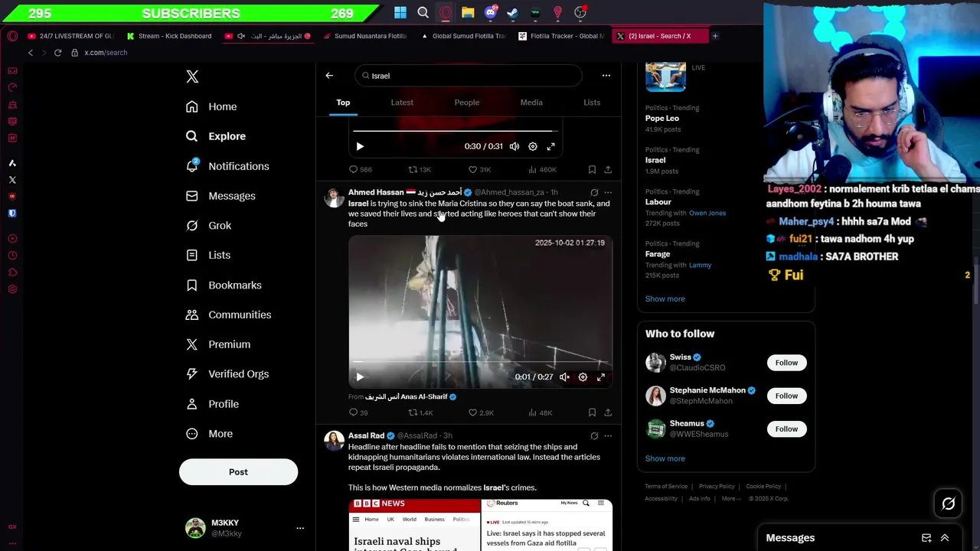This screenshot has width=980, height=551.
Task: Open settings gear on Maria Cristina video
Action: click(583, 377)
